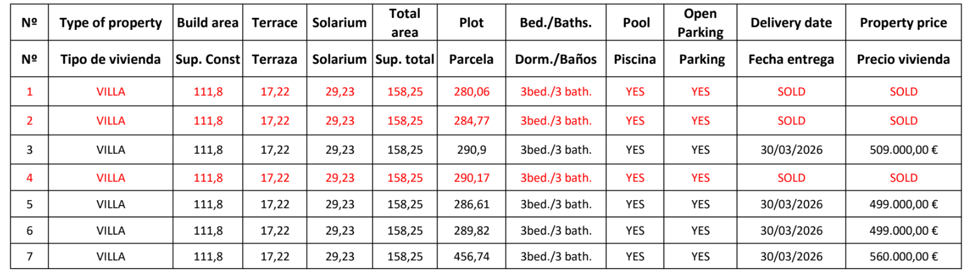Viewport: 980px width, 277px height.
Task: Click the 'Sup. Const' header cell
Action: coord(208,59)
